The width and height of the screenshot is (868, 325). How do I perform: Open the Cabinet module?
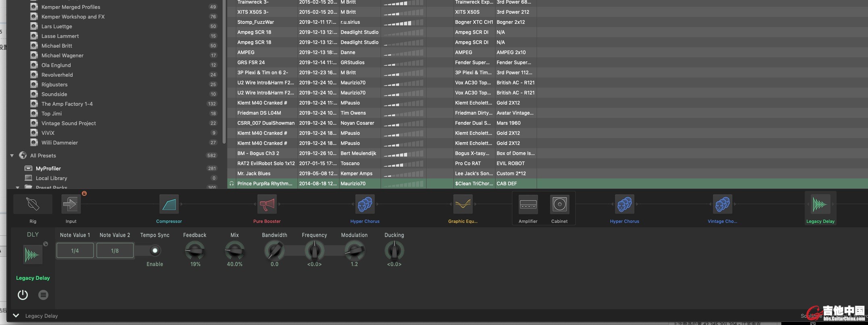(x=560, y=204)
